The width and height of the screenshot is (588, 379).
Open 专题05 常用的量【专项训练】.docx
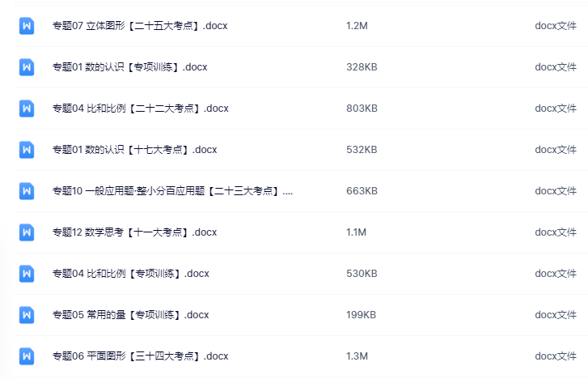coord(130,315)
